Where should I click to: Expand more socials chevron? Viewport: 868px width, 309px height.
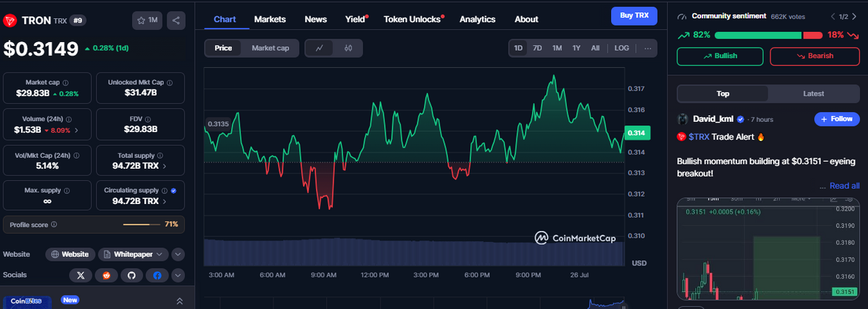tap(178, 275)
